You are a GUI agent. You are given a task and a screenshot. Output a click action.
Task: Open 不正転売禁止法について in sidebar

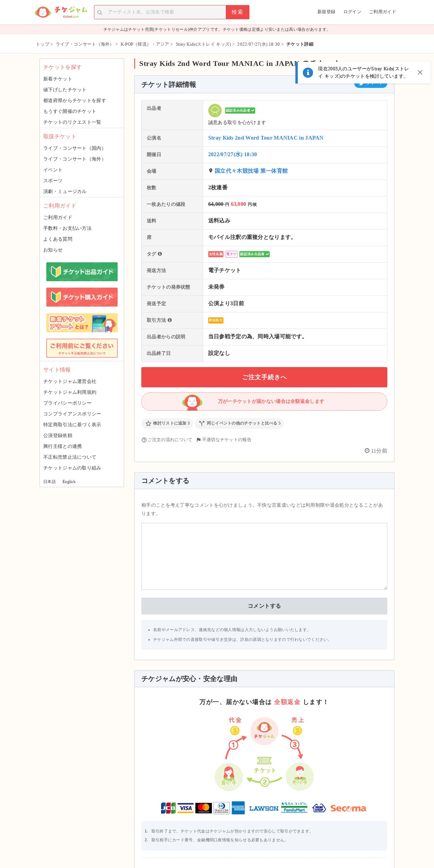point(70,457)
